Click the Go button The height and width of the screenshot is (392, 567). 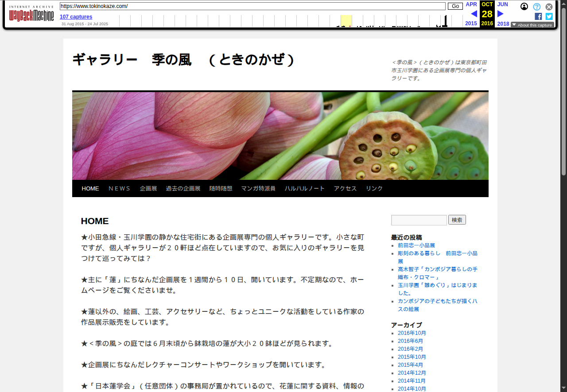[x=455, y=6]
